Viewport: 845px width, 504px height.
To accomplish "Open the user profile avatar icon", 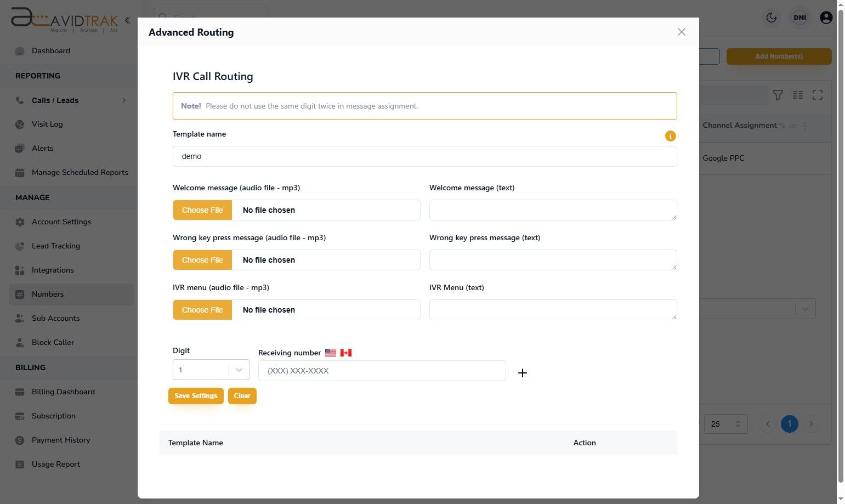I will (826, 18).
